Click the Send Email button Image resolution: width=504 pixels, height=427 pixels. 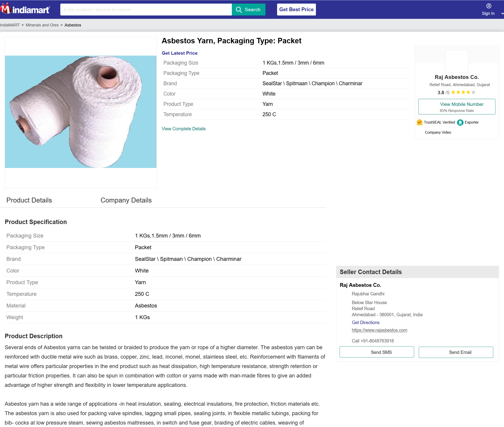(456, 352)
